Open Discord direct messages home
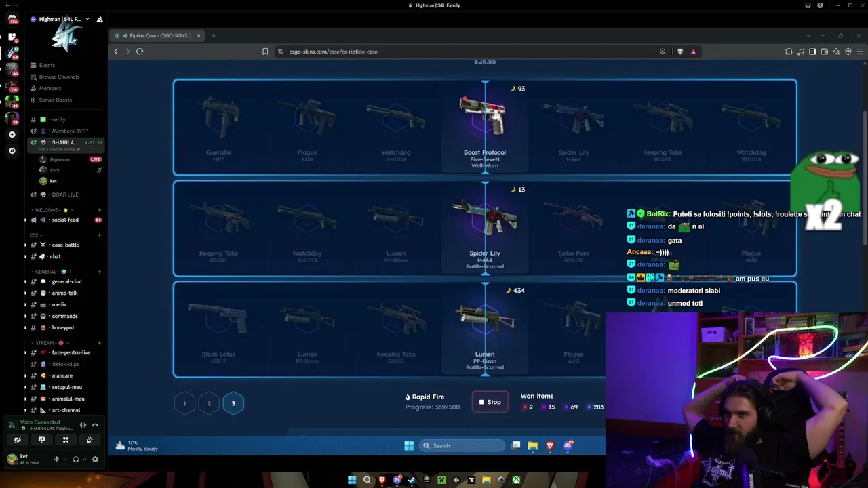Viewport: 868px width, 488px height. click(12, 19)
